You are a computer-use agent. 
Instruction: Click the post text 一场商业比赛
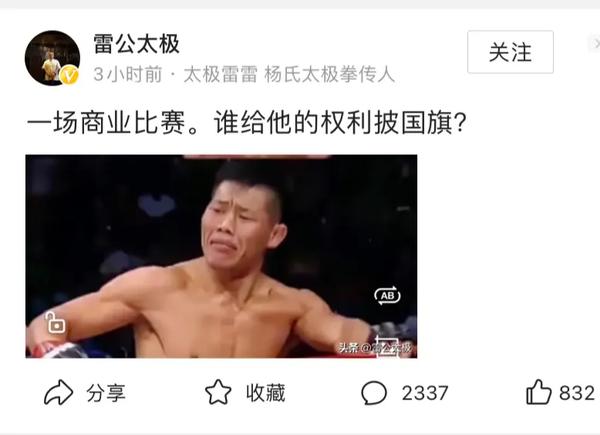tap(106, 123)
